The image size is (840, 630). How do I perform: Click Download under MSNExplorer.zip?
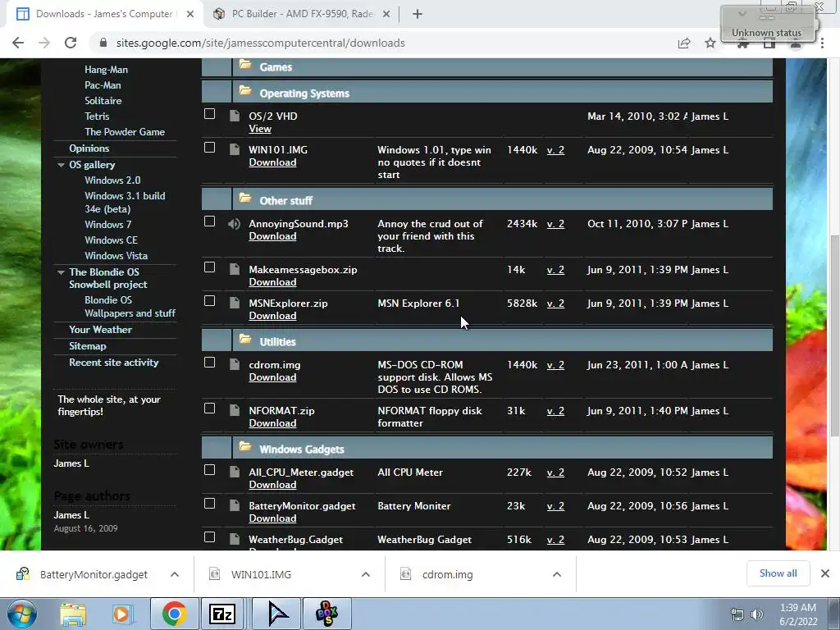(x=272, y=316)
